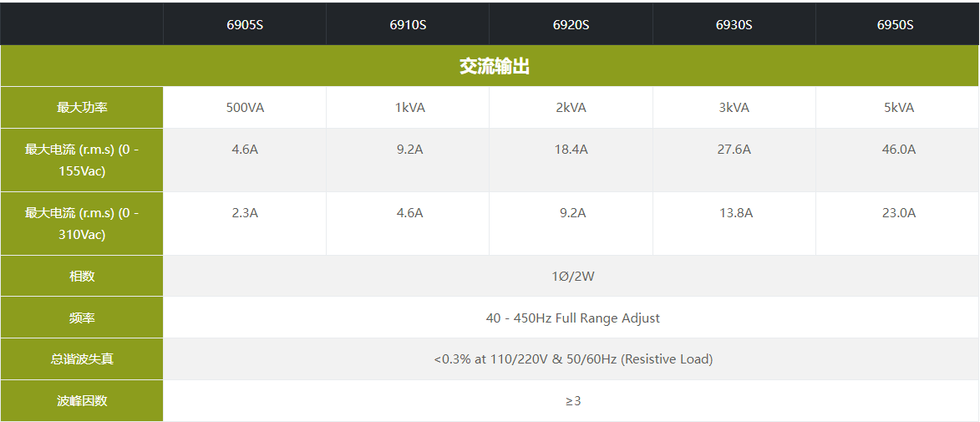980x422 pixels.
Task: Click the 13.8A current value
Action: pos(736,213)
